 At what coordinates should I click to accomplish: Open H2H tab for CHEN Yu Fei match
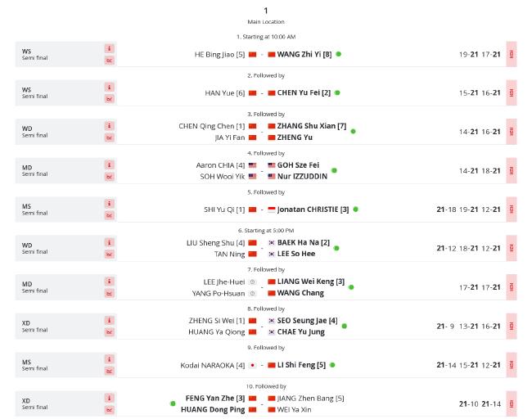[x=512, y=93]
